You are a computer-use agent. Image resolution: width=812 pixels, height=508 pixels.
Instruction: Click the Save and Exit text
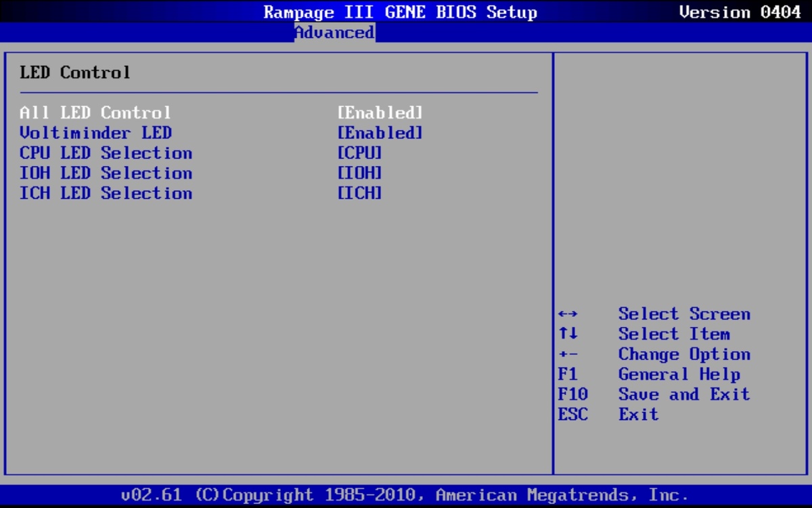(683, 394)
